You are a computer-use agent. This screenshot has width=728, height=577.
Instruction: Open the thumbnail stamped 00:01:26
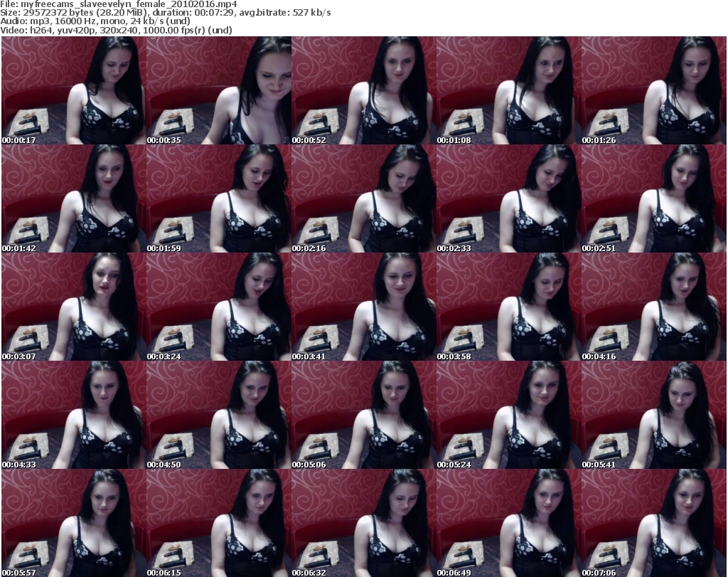[x=654, y=90]
